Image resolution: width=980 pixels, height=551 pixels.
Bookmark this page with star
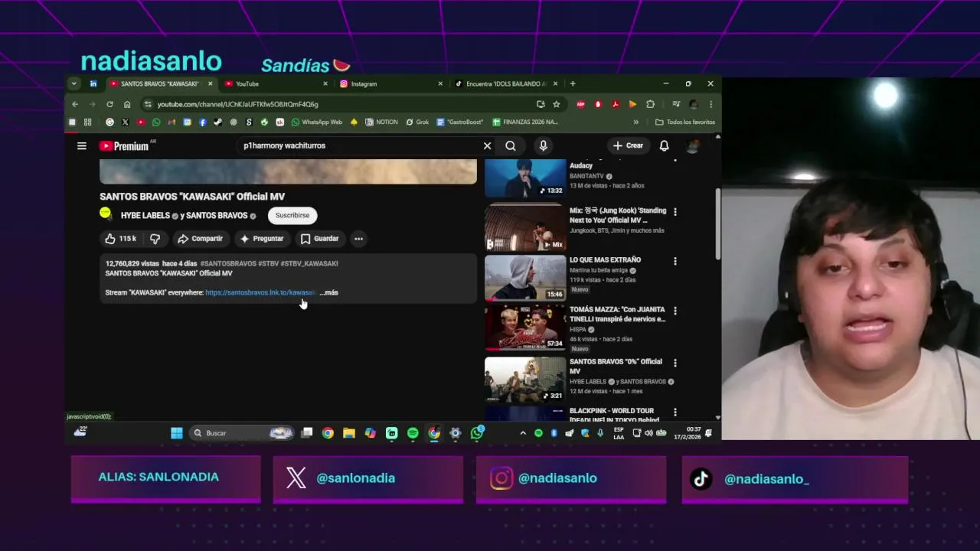point(557,104)
